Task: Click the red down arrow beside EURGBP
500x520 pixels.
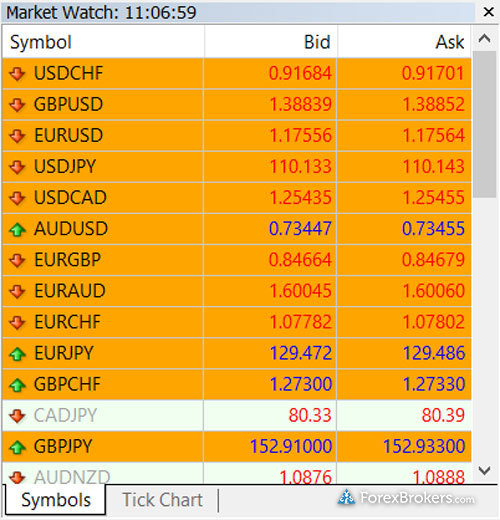Action: pyautogui.click(x=17, y=260)
